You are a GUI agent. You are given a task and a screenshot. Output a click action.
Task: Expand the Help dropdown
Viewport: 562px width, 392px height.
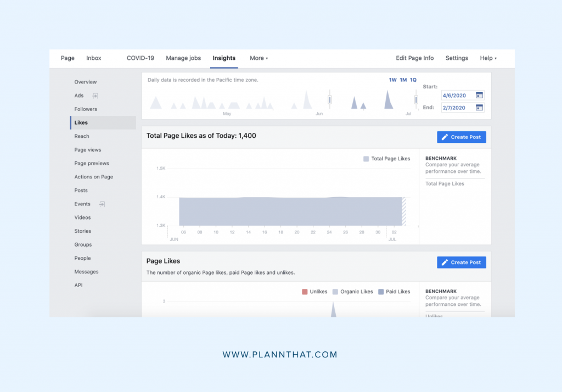[488, 58]
